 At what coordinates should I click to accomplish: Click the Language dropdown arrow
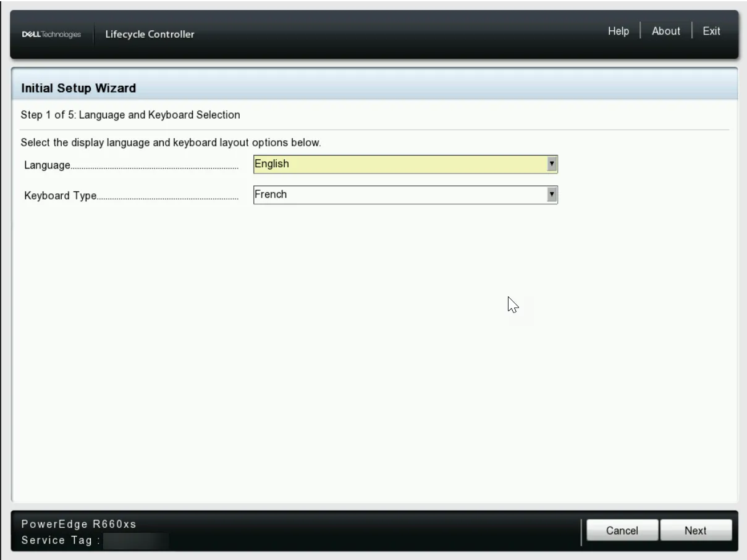[x=552, y=164]
